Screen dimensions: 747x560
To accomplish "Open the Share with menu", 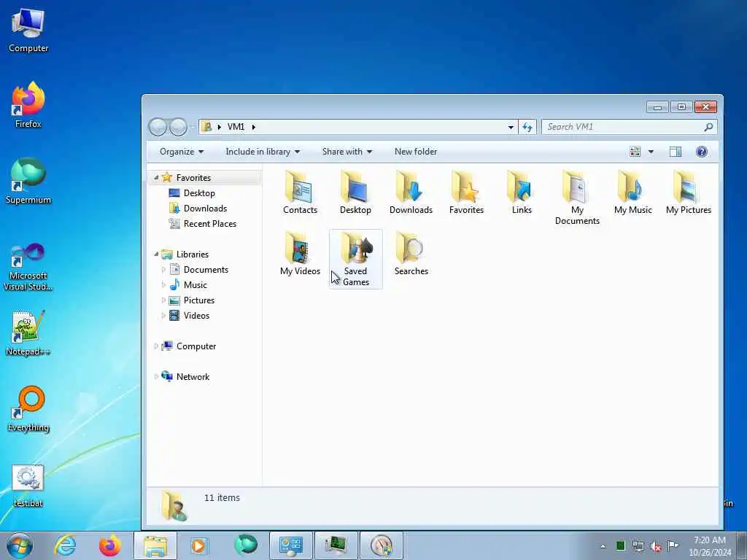I will pyautogui.click(x=347, y=152).
